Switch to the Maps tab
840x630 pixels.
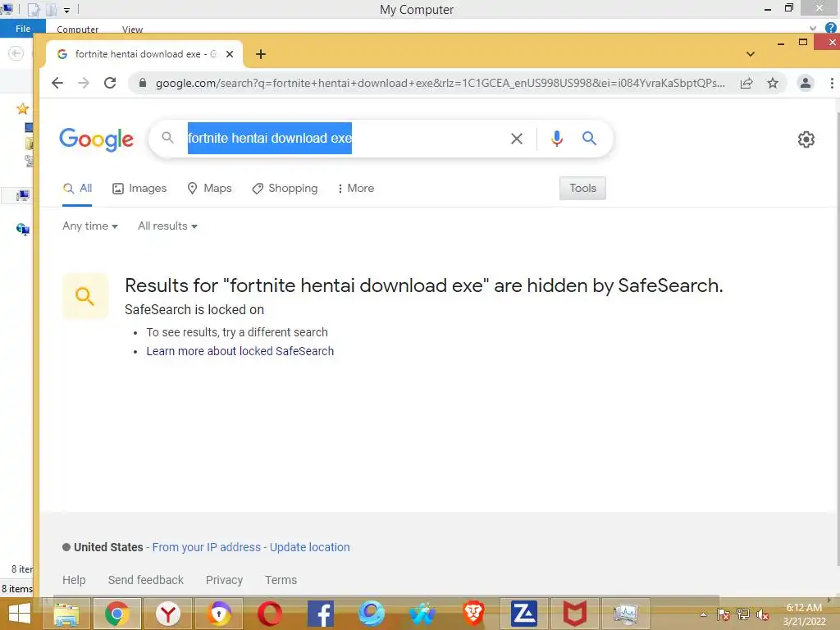click(209, 189)
